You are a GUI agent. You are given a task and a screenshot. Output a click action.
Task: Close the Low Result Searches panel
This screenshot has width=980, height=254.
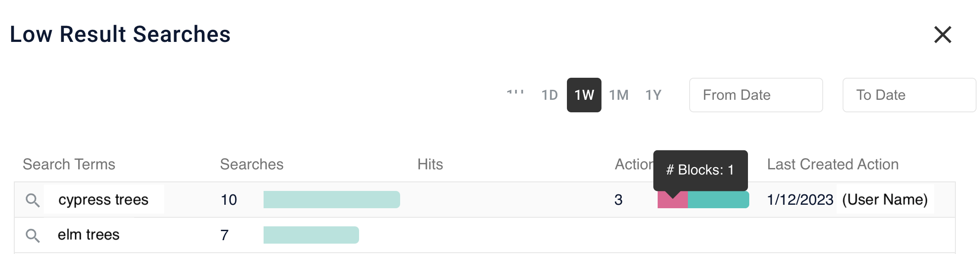942,35
